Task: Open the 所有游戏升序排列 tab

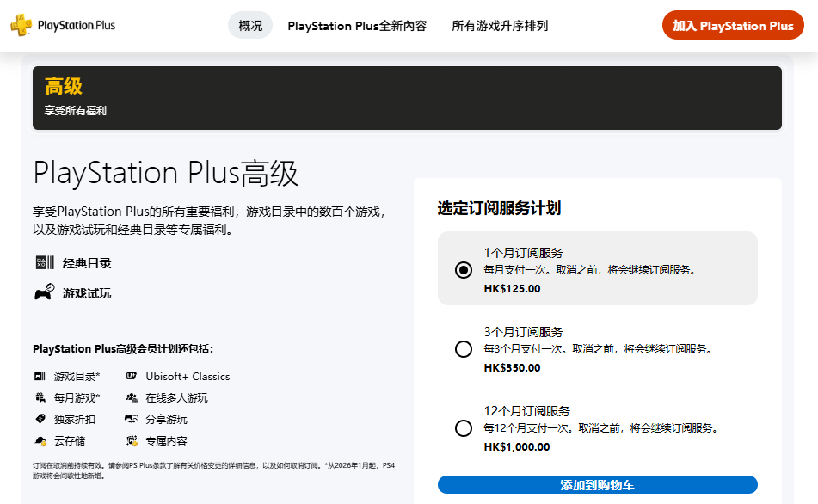Action: pos(500,26)
